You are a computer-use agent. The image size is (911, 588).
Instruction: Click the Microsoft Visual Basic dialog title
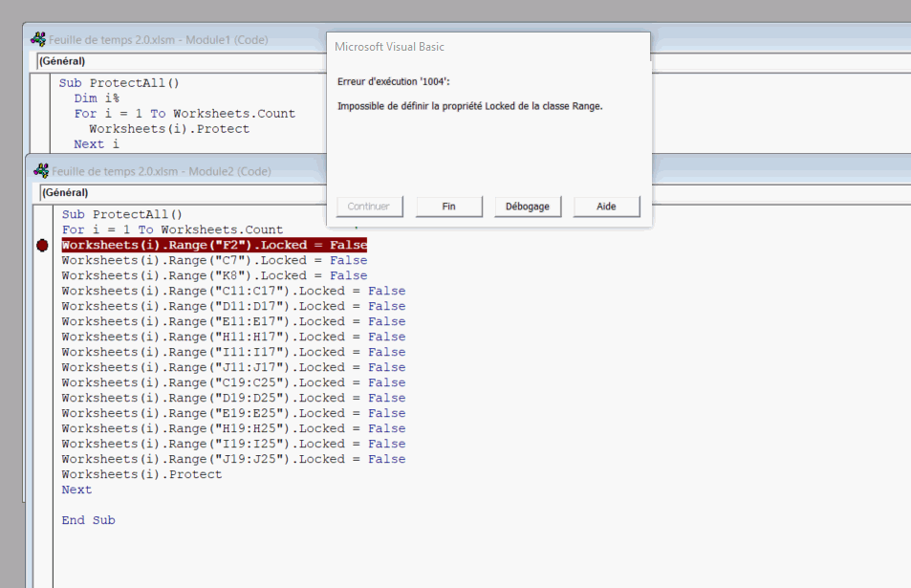pos(389,47)
